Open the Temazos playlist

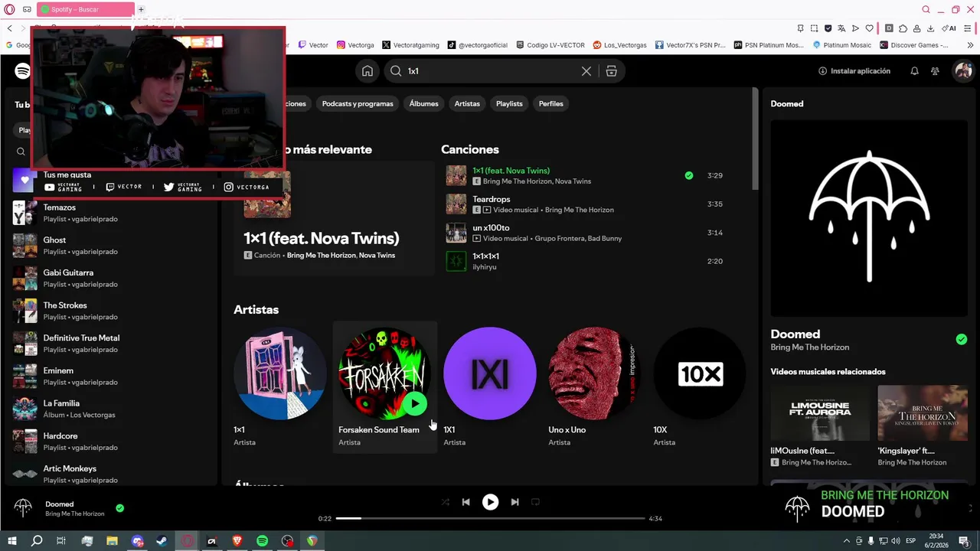click(111, 213)
